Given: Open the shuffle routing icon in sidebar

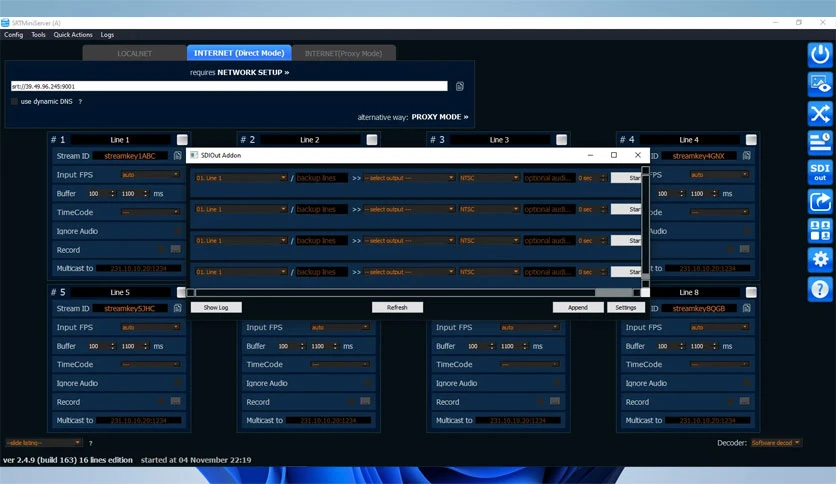Looking at the screenshot, I should 820,114.
